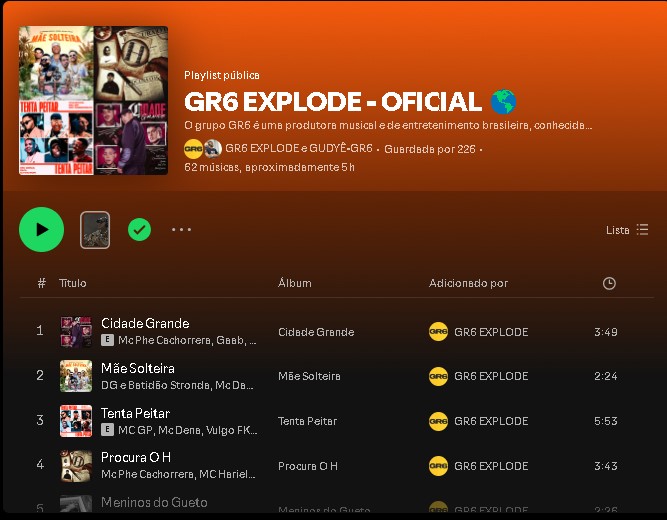Open DG e Batidão Stronda artist link

click(155, 385)
